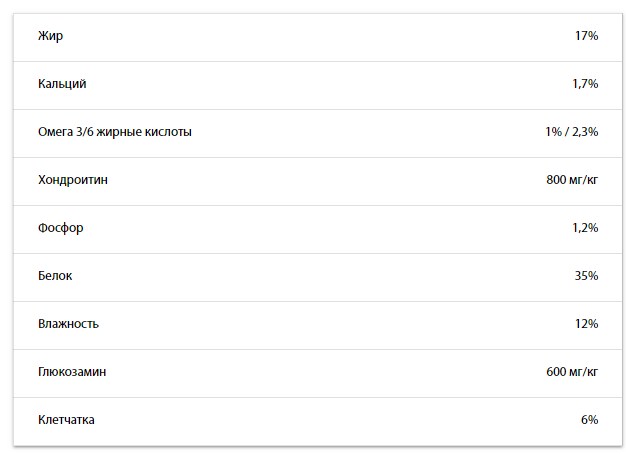626x454 pixels.
Task: Click empty middle of Белок row
Action: pos(320,276)
